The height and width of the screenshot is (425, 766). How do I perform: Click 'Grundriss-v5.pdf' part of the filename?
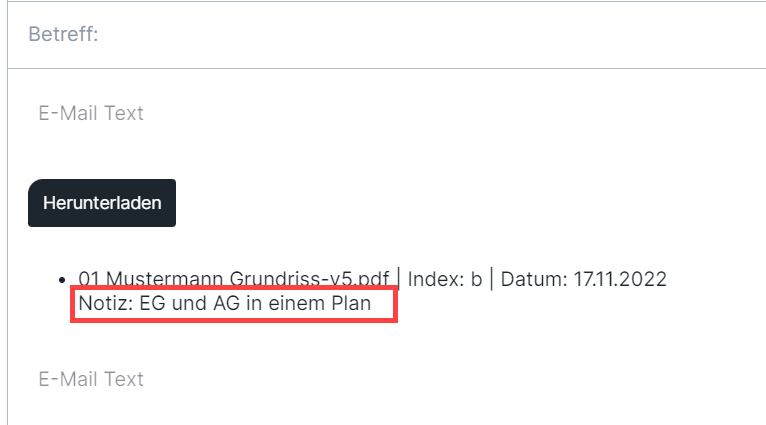click(309, 279)
